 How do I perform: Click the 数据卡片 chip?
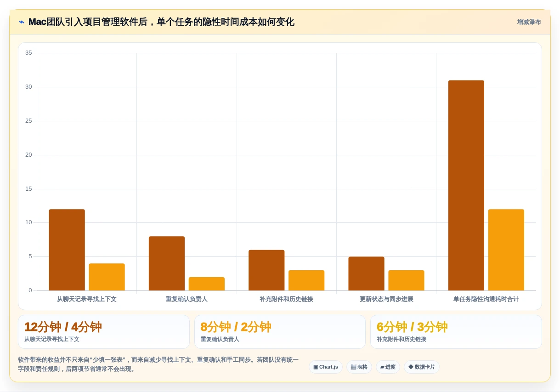422,367
